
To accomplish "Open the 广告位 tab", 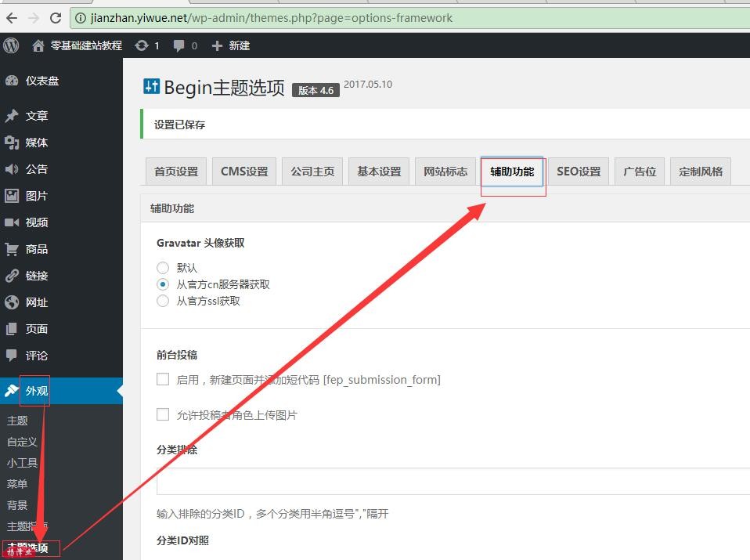I will click(x=640, y=172).
